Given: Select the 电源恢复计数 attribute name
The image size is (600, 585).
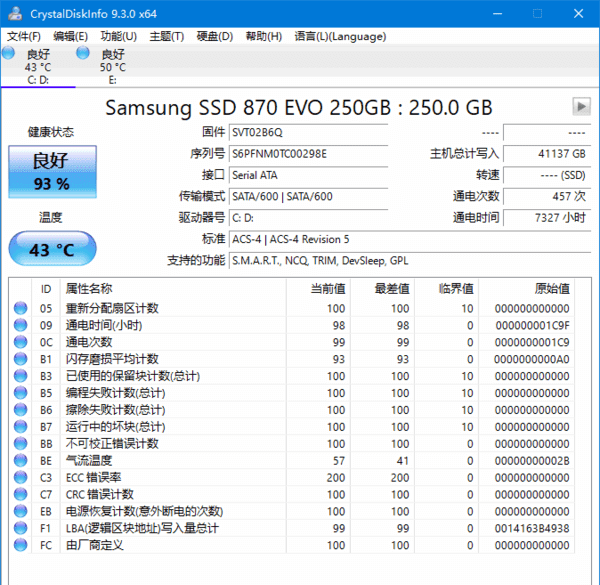Looking at the screenshot, I should click(144, 511).
